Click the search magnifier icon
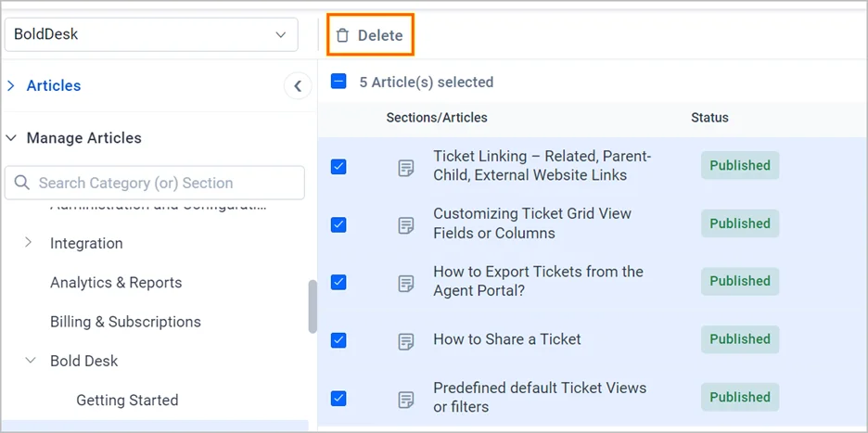 [x=21, y=183]
